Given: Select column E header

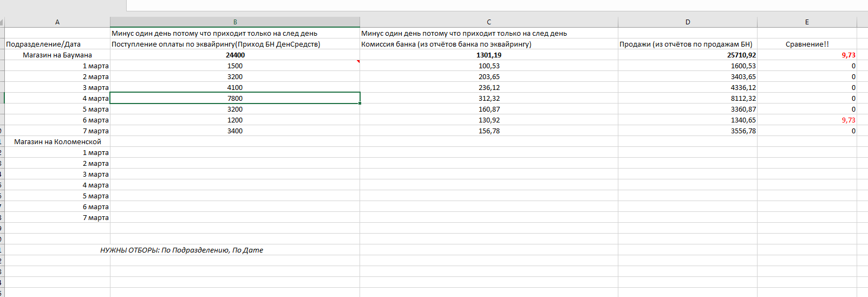Looking at the screenshot, I should point(806,22).
